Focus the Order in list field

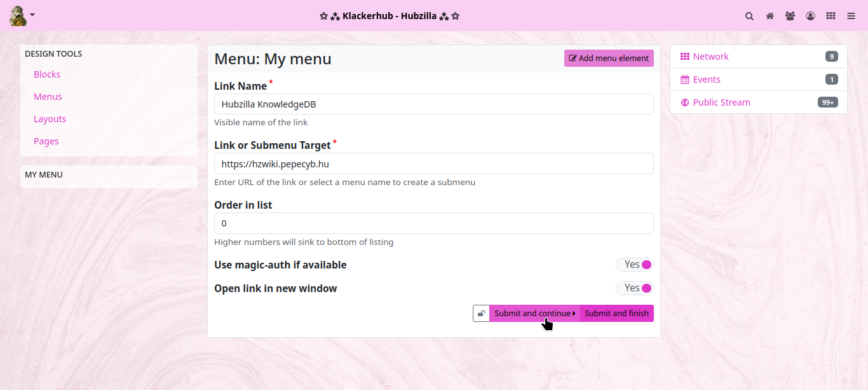(433, 223)
